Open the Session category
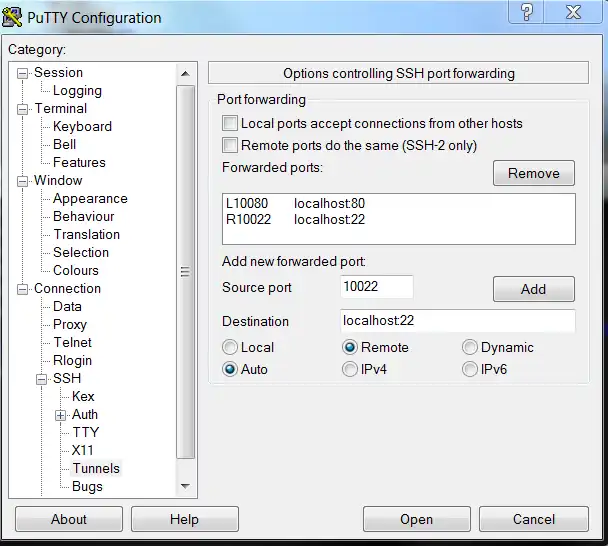The width and height of the screenshot is (608, 546). click(x=58, y=73)
